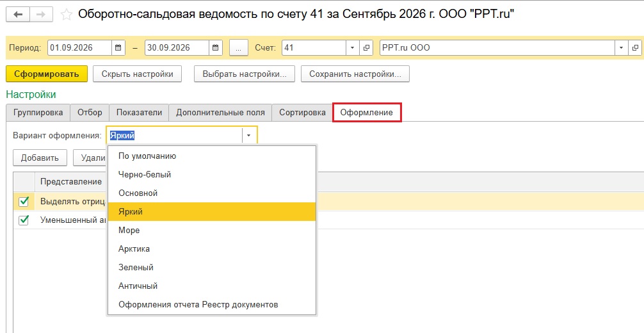Select the Оформление tab
Screen dimensions: 644x333
pos(367,112)
